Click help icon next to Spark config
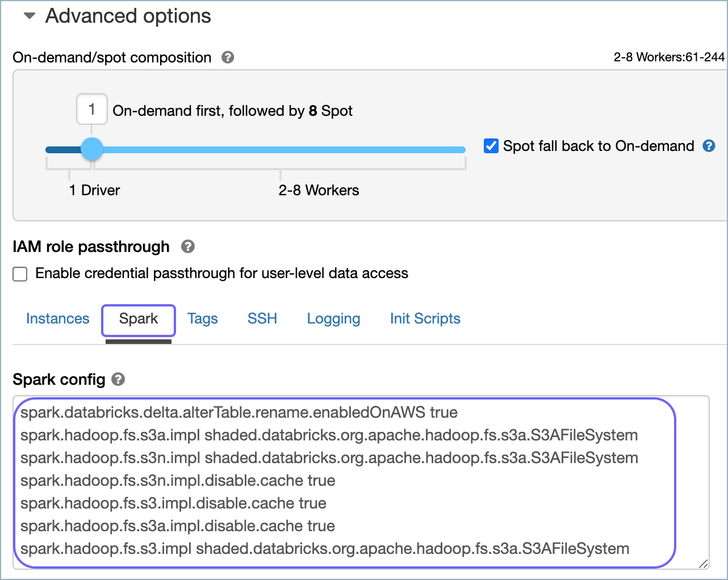The image size is (728, 580). coord(118,379)
